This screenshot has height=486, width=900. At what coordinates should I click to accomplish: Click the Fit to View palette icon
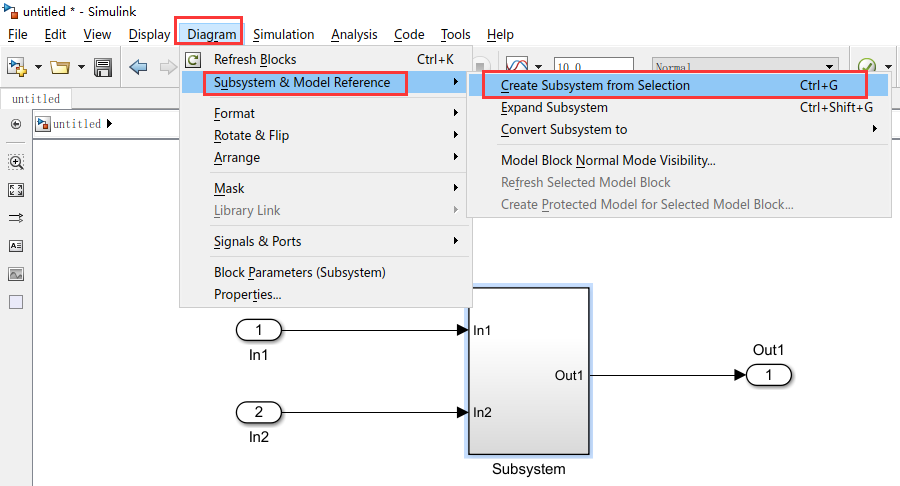point(16,190)
